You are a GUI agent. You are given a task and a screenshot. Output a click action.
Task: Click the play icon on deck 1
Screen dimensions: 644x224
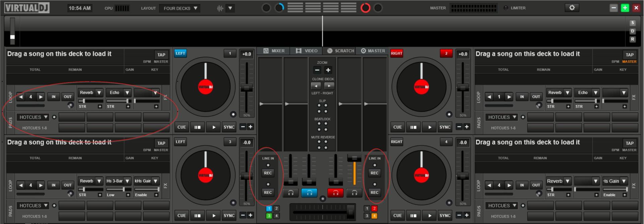(214, 127)
